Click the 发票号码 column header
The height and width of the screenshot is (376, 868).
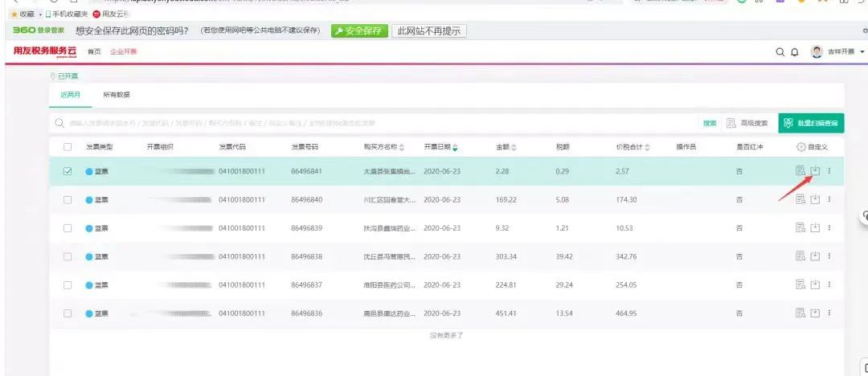[x=305, y=147]
